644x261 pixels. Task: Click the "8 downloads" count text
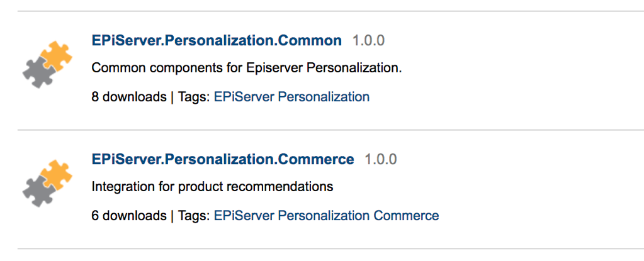tap(129, 97)
